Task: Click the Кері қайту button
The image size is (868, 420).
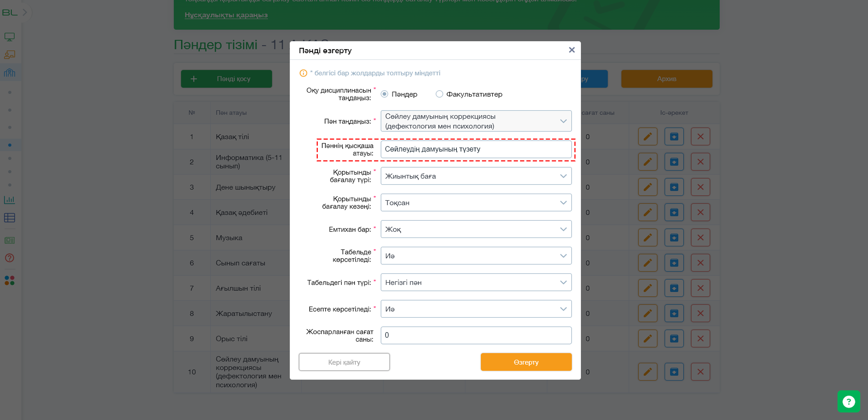Action: [x=344, y=362]
